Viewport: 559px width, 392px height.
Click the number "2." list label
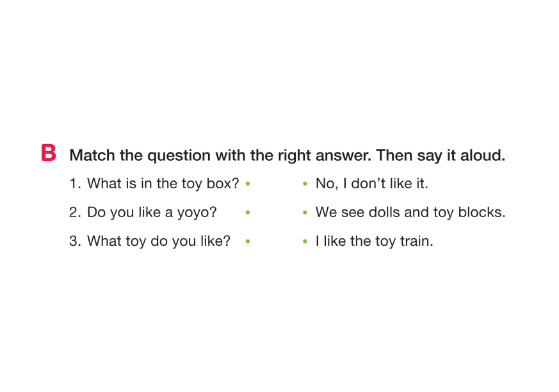(x=75, y=213)
